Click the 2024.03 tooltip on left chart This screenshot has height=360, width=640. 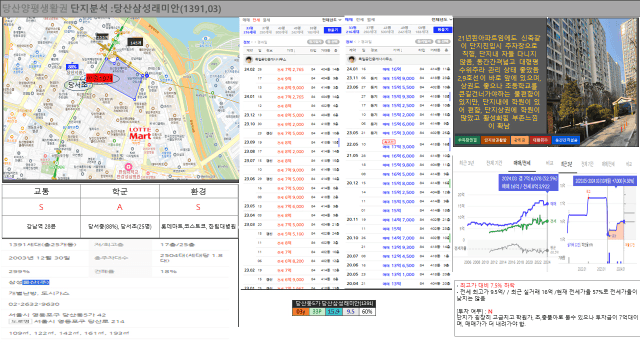pyautogui.click(x=529, y=182)
